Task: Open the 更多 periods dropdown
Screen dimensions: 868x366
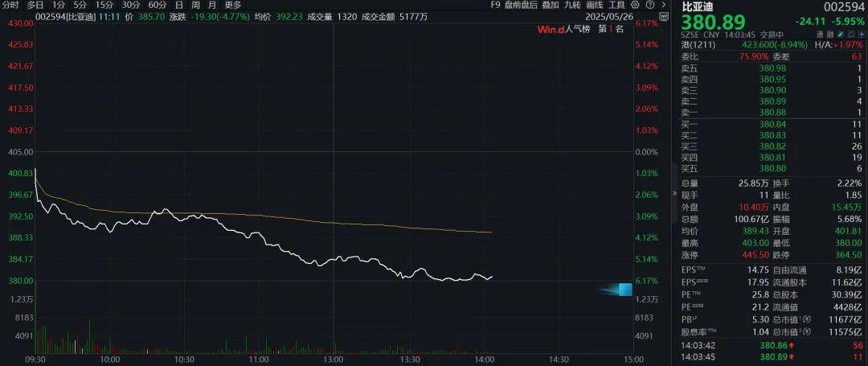Action: pos(232,5)
